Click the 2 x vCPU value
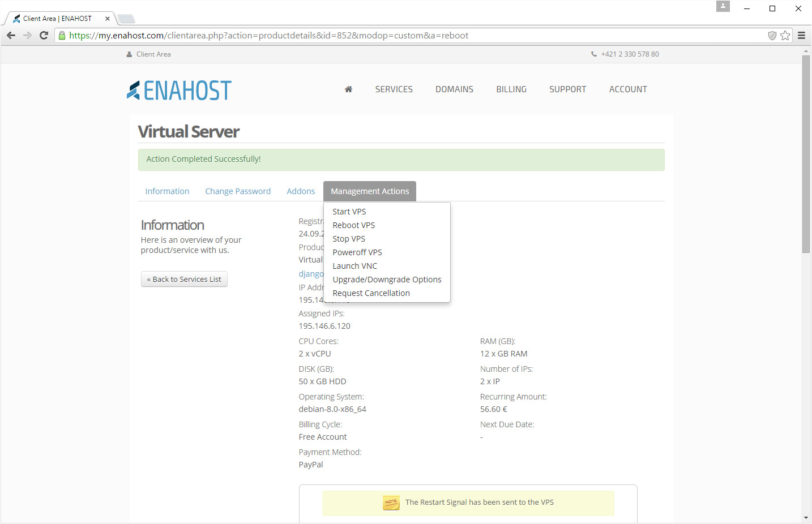The image size is (812, 524). coord(315,354)
